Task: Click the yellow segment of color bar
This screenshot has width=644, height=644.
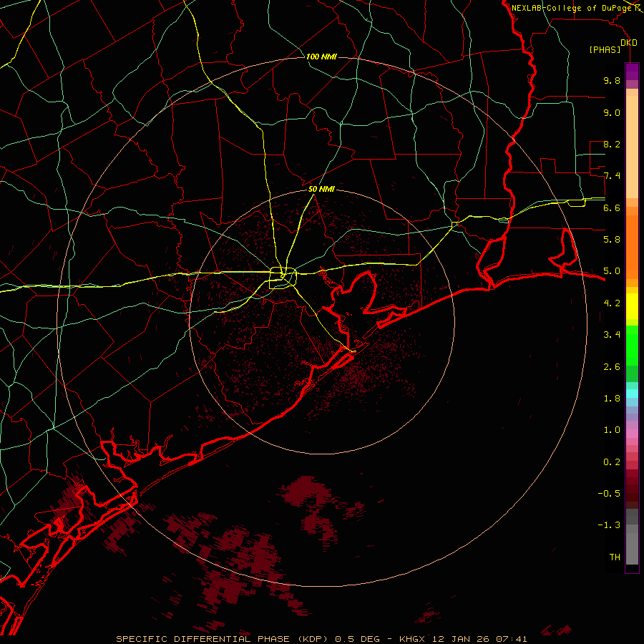Action: pyautogui.click(x=632, y=306)
